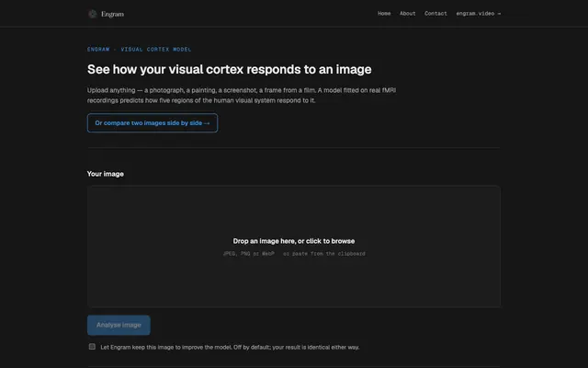Click 'Or compare two images side by side'
The width and height of the screenshot is (588, 368).
tap(153, 122)
